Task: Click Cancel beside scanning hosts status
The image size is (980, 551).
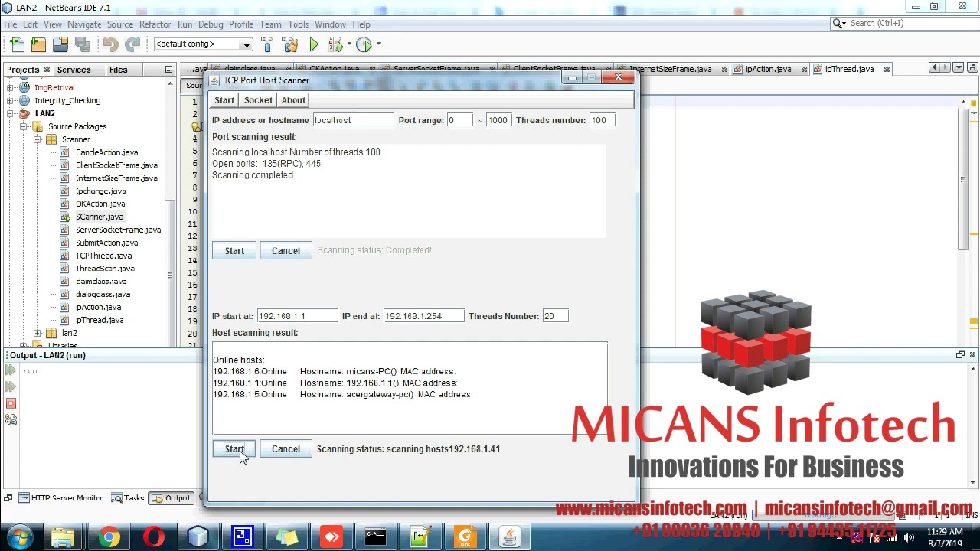Action: tap(286, 449)
